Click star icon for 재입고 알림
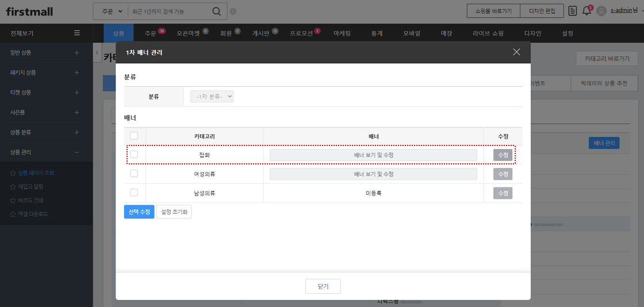 coord(13,187)
